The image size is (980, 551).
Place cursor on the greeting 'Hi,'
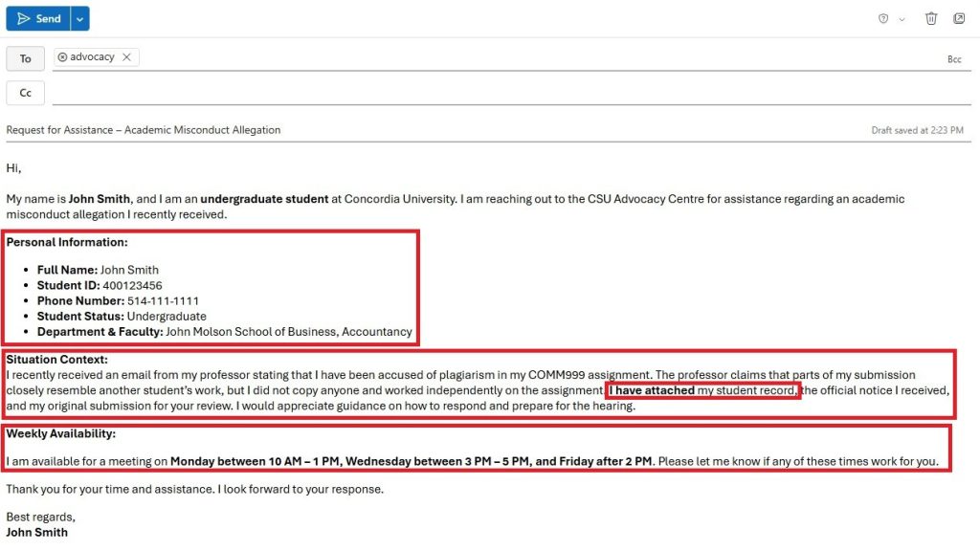coord(13,168)
